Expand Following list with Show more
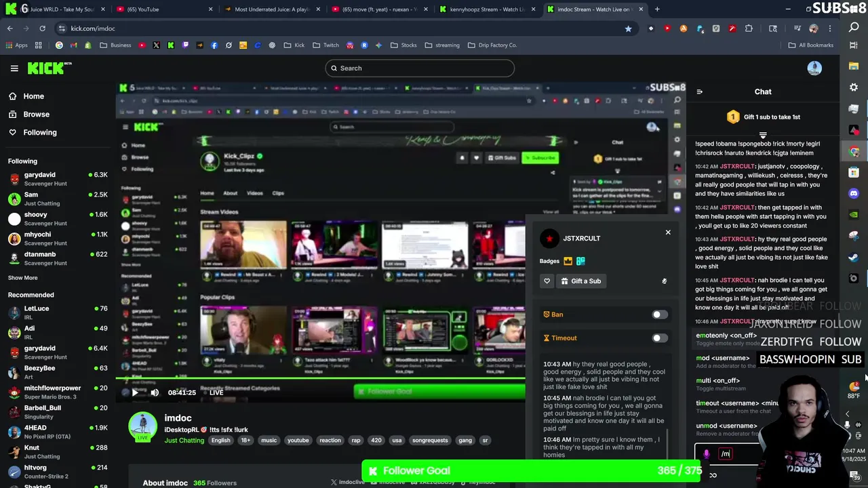Image resolution: width=868 pixels, height=488 pixels. pyautogui.click(x=22, y=278)
